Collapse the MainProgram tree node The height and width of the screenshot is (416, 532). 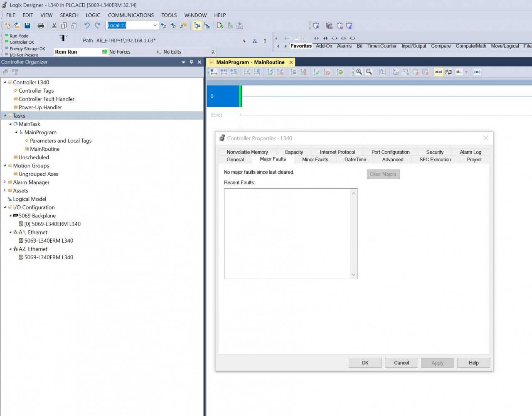pyautogui.click(x=17, y=132)
